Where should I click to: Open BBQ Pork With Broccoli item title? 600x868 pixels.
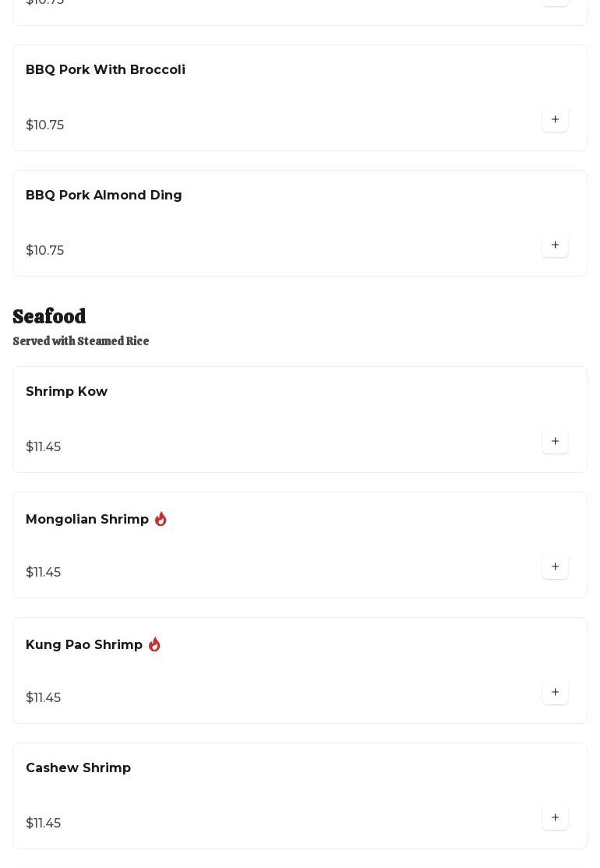pos(105,70)
